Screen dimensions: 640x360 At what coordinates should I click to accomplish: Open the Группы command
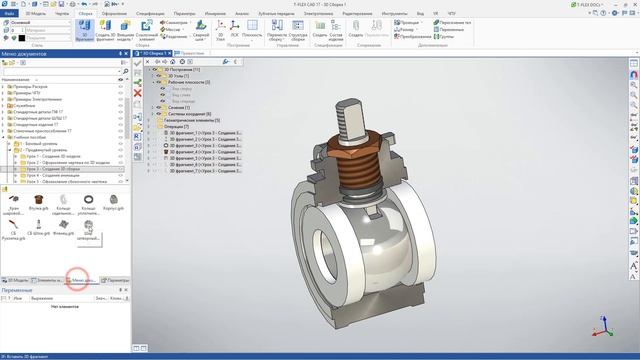click(444, 36)
